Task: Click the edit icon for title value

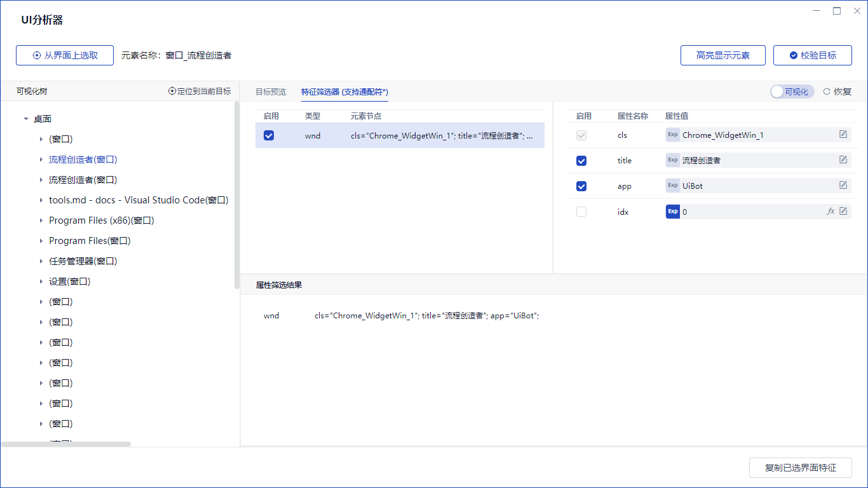Action: [843, 160]
